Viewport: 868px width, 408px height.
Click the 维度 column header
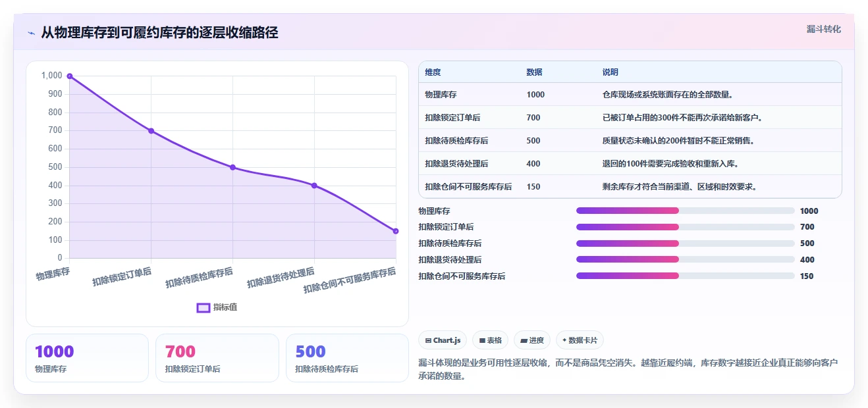point(433,72)
